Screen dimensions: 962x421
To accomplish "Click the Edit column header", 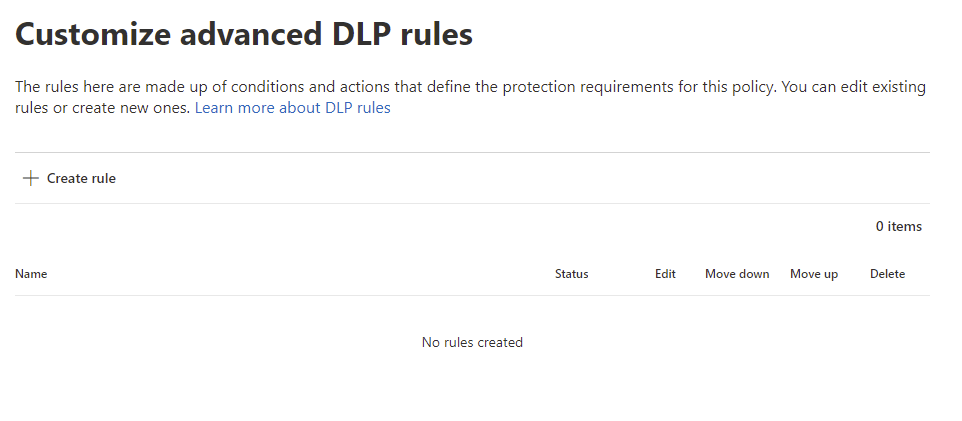I will (665, 274).
